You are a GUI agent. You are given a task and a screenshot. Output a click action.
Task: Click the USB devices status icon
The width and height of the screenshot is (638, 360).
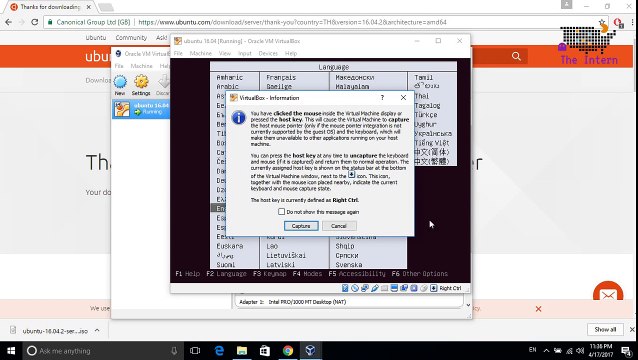point(374,288)
